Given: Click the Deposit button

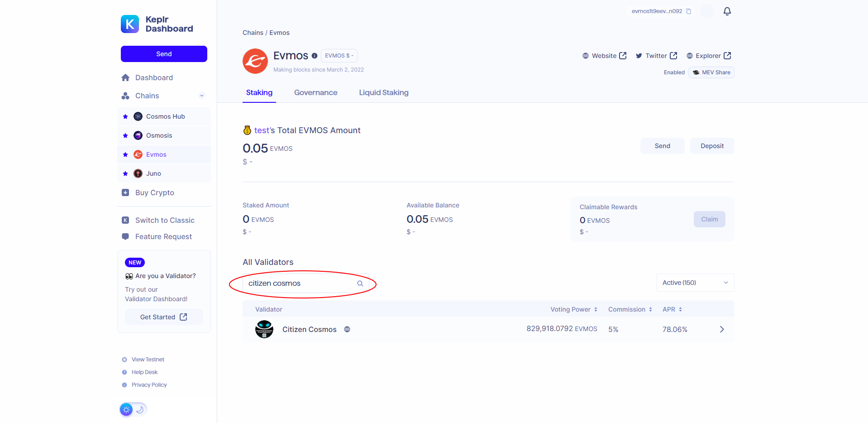Looking at the screenshot, I should 712,146.
